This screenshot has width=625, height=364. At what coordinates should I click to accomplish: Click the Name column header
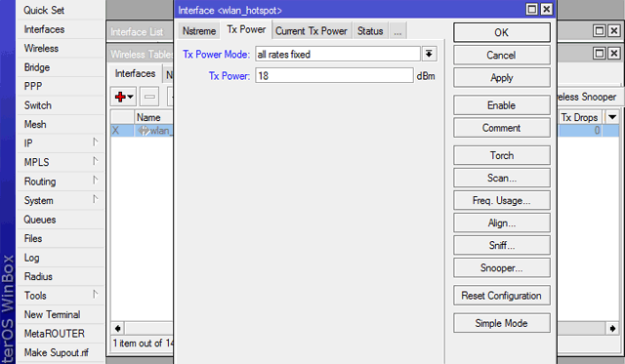click(153, 117)
